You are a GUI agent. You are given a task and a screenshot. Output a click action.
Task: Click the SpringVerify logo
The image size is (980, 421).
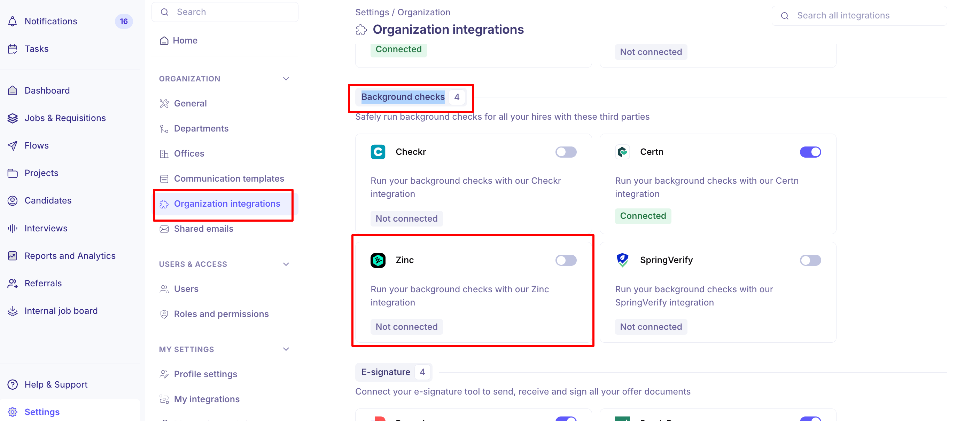click(x=622, y=260)
